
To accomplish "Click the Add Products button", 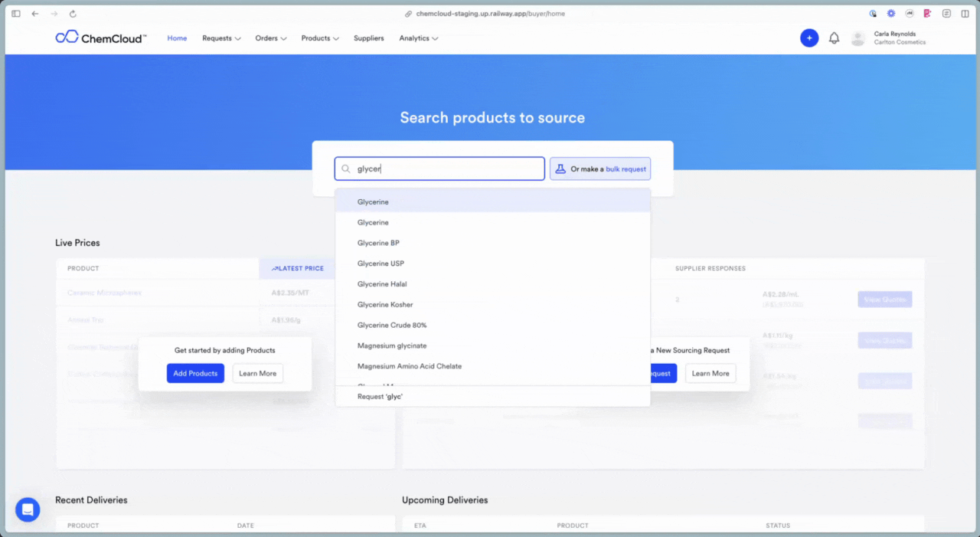I will coord(195,373).
